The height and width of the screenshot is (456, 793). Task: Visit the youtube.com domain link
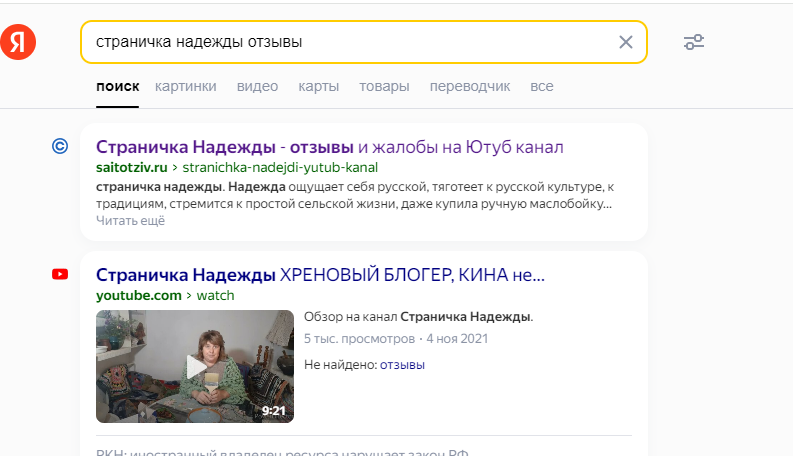139,295
